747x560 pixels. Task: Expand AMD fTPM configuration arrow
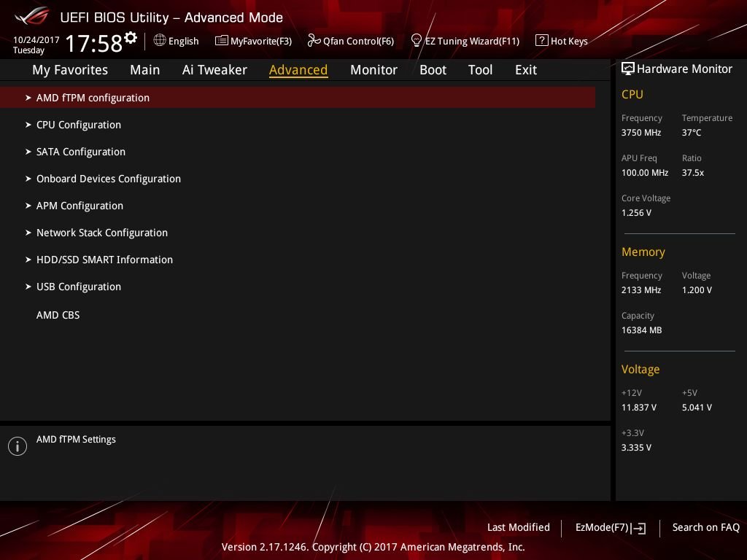tap(28, 98)
